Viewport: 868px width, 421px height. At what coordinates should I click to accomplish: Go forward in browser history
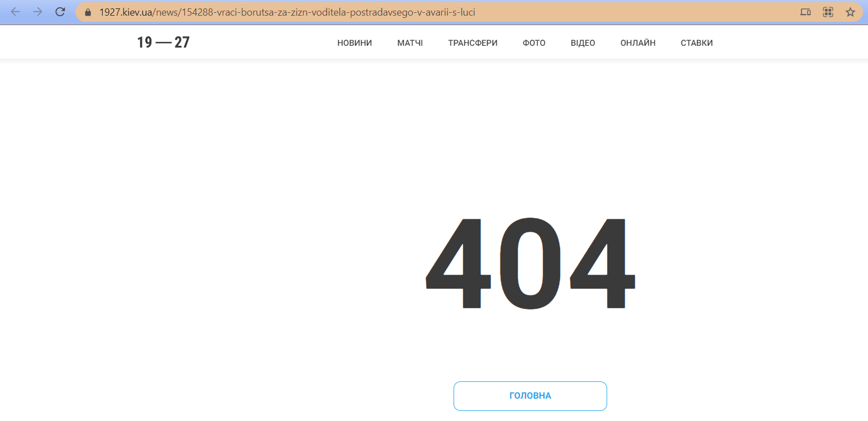pyautogui.click(x=37, y=12)
